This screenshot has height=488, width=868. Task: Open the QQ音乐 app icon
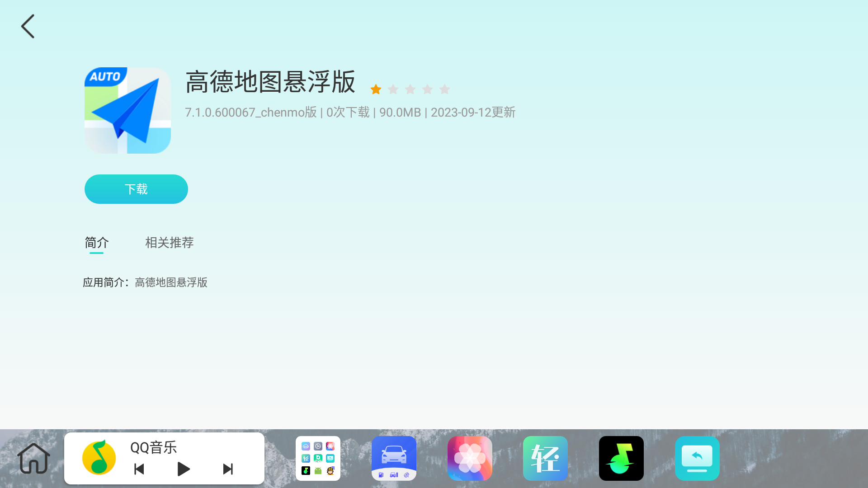pyautogui.click(x=99, y=458)
